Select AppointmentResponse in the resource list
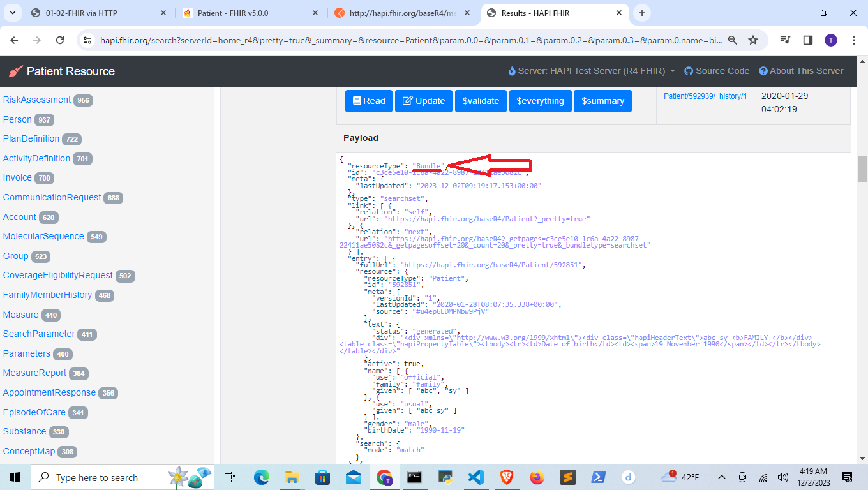868x490 pixels. tap(49, 392)
